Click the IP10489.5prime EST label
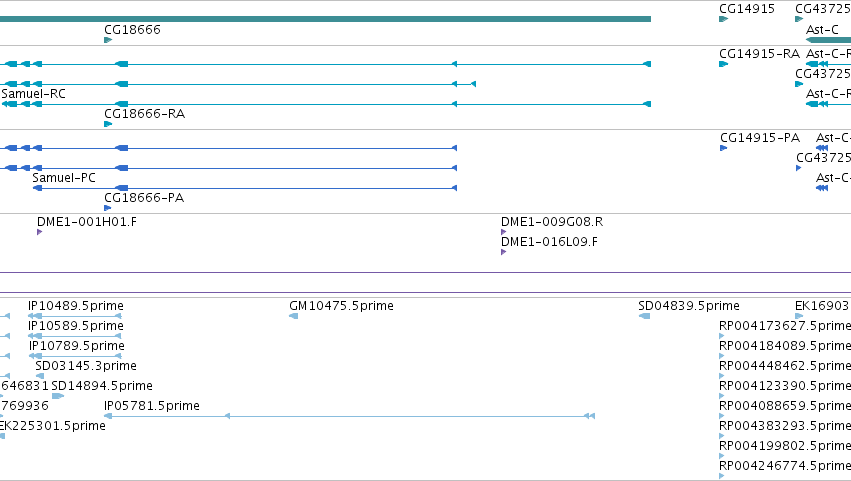Viewport: 851px width, 481px height. 75,306
